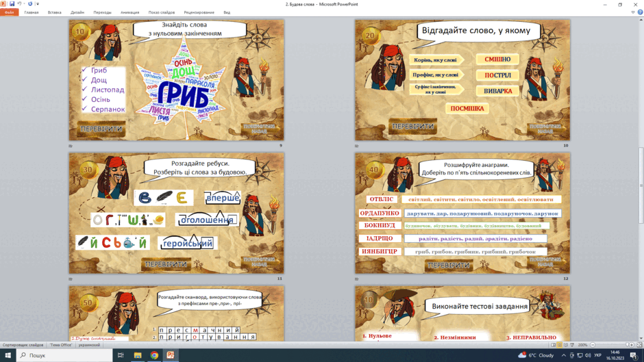644x362 pixels.
Task: Click the Пошук taskbar search box
Action: pyautogui.click(x=64, y=355)
